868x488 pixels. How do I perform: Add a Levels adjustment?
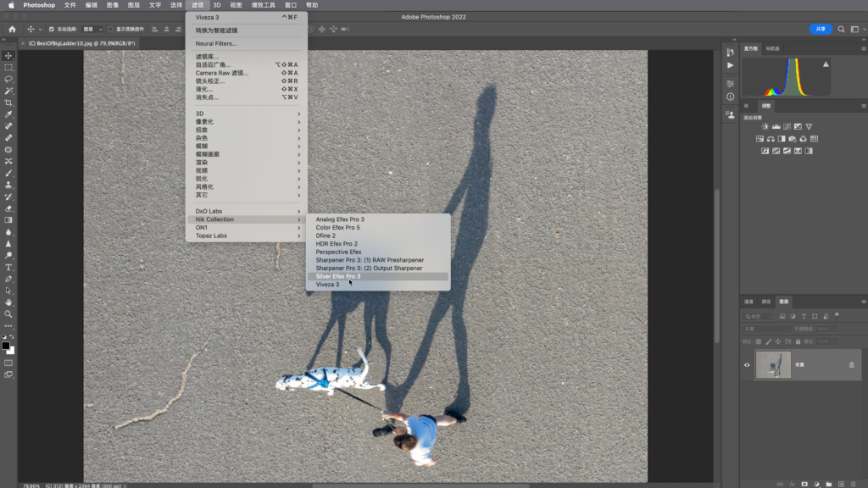(x=776, y=127)
